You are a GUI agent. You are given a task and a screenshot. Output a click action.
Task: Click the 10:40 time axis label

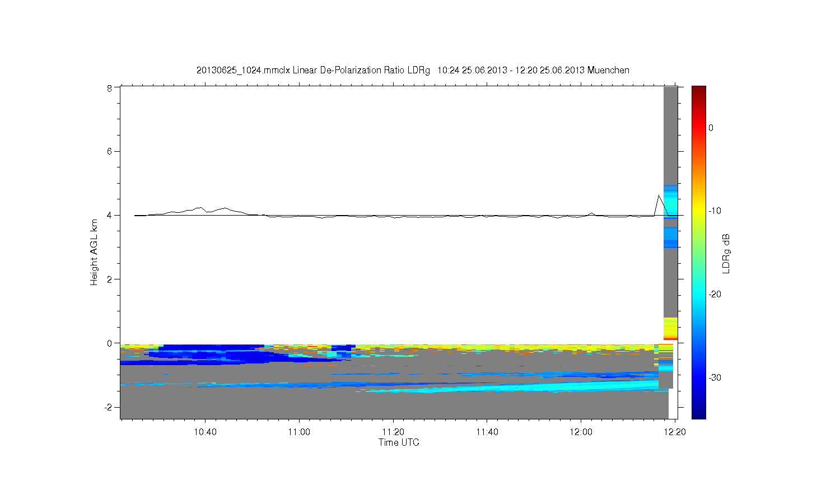point(205,432)
